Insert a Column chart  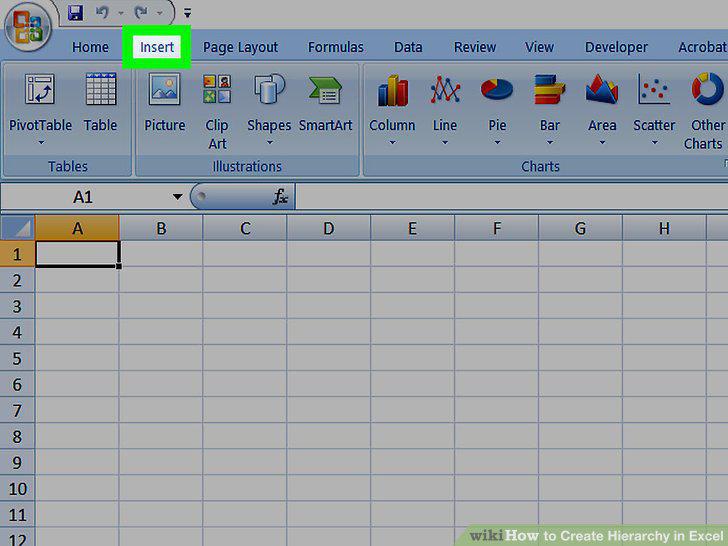coord(392,102)
